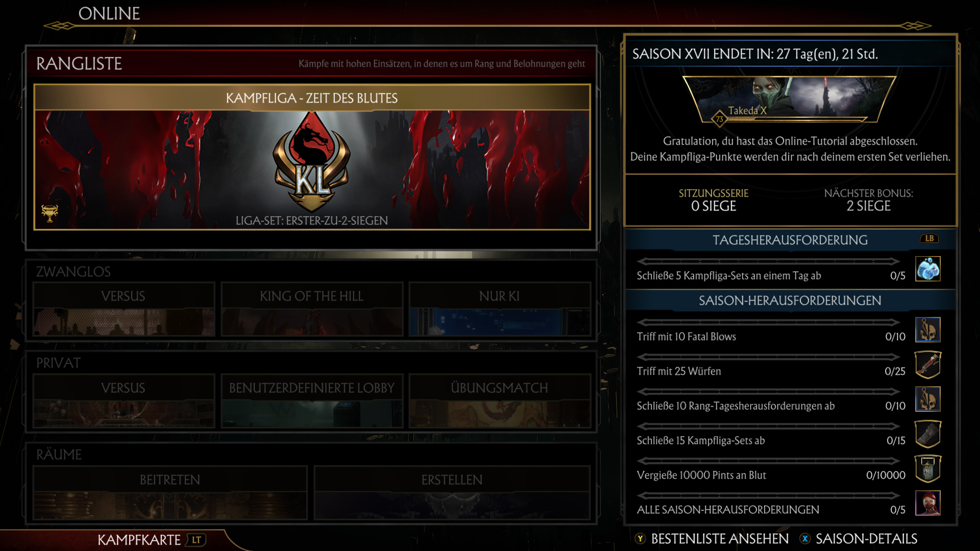Click the KL Kampfliga emblem logo
Viewport: 980px width, 551px height.
(311, 162)
